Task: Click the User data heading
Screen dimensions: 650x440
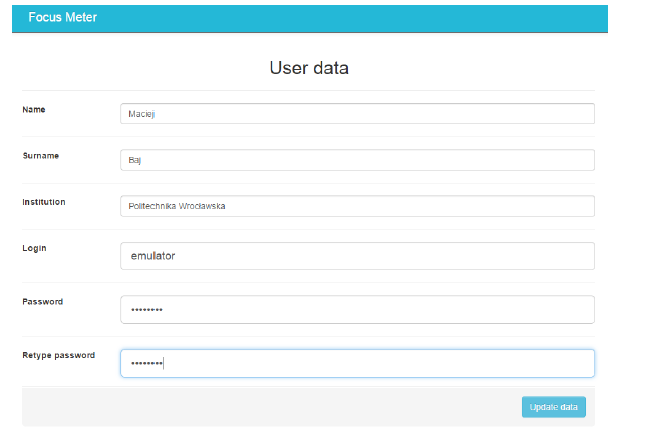Action: (x=309, y=68)
